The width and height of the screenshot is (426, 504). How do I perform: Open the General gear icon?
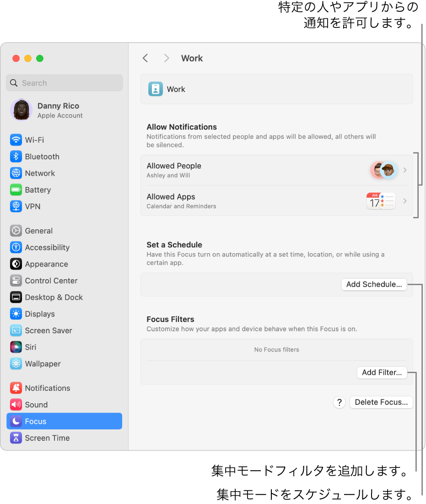16,231
